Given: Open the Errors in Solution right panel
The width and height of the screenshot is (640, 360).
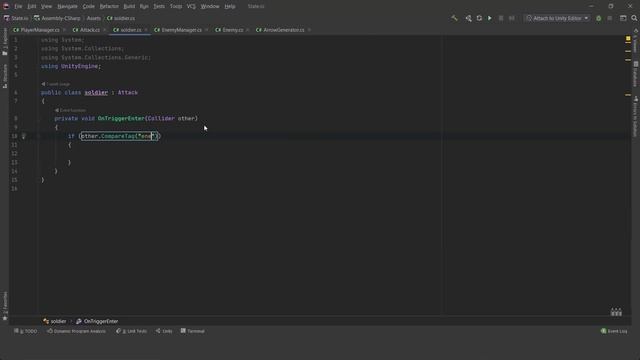Looking at the screenshot, I should pyautogui.click(x=636, y=117).
